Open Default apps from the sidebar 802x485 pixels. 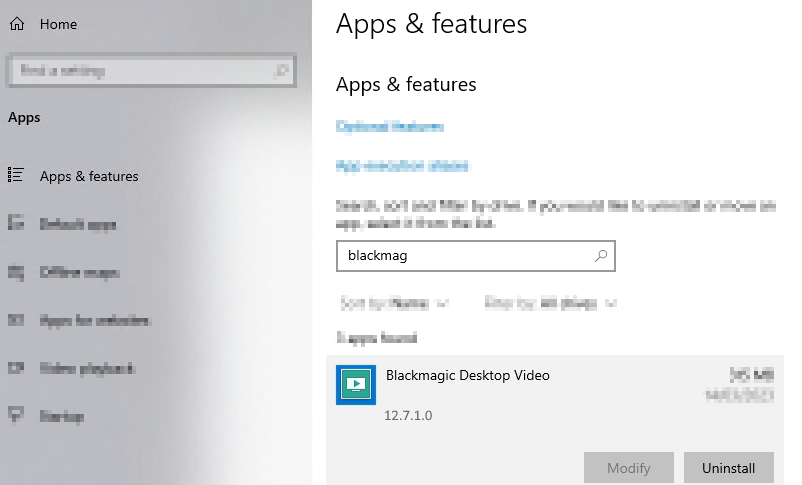(78, 225)
